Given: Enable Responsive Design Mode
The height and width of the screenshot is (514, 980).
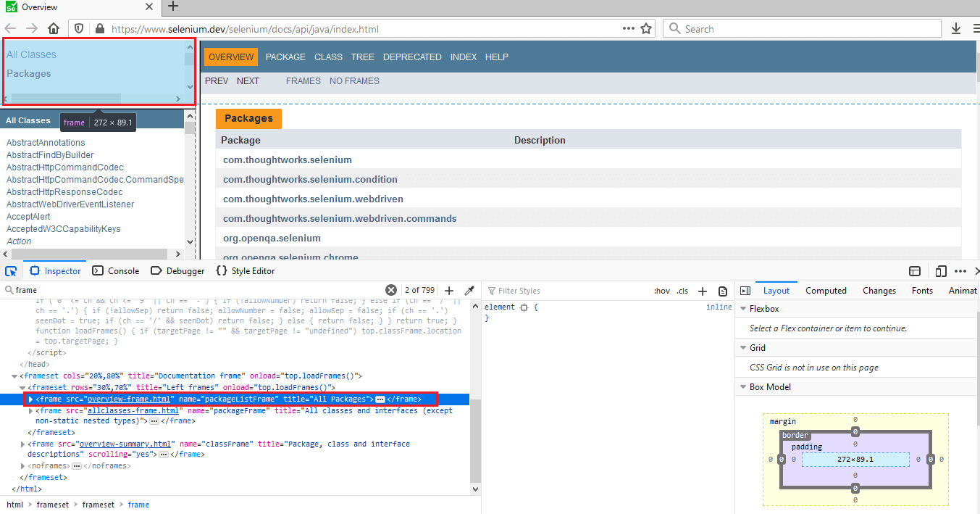Looking at the screenshot, I should tap(940, 270).
